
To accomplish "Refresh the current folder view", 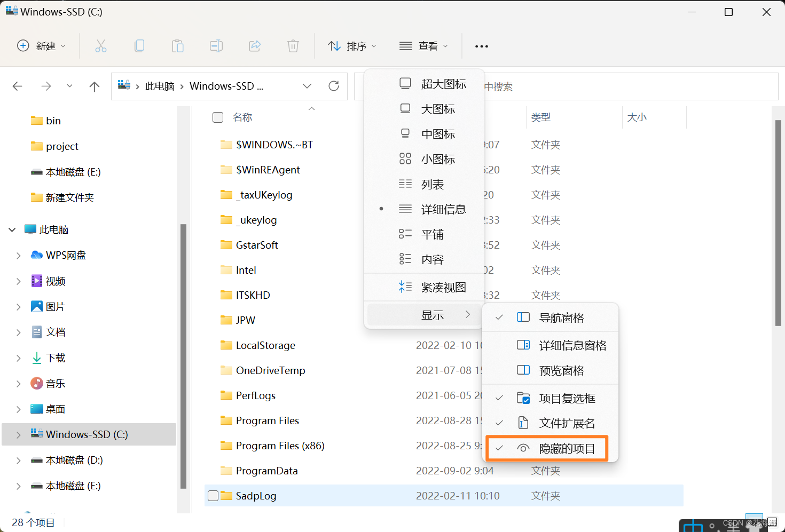I will (334, 86).
